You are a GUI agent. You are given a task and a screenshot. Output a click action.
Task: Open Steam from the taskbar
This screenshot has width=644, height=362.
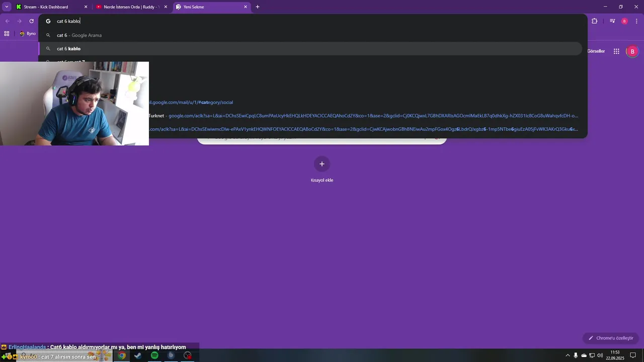tap(138, 355)
